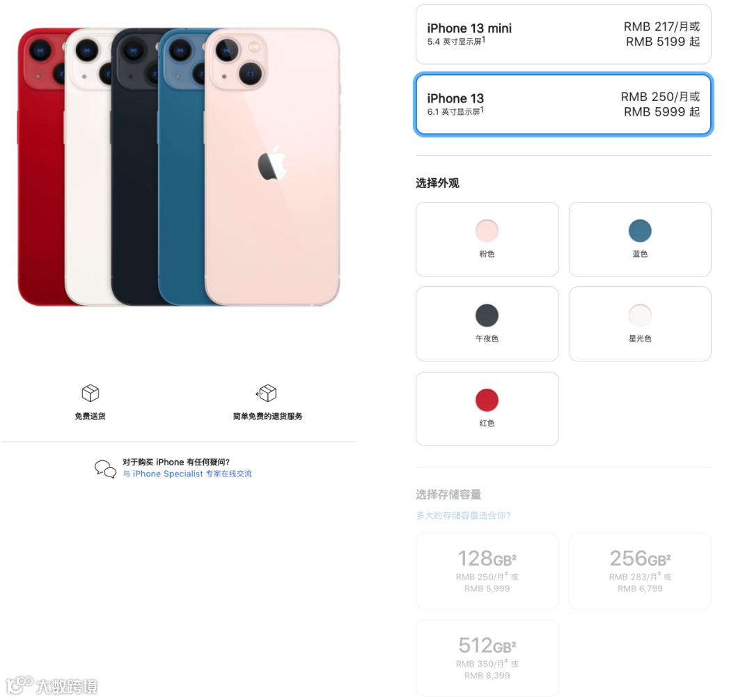The image size is (752, 700).
Task: Click the Apple logo on pink iPhone
Action: 272,163
